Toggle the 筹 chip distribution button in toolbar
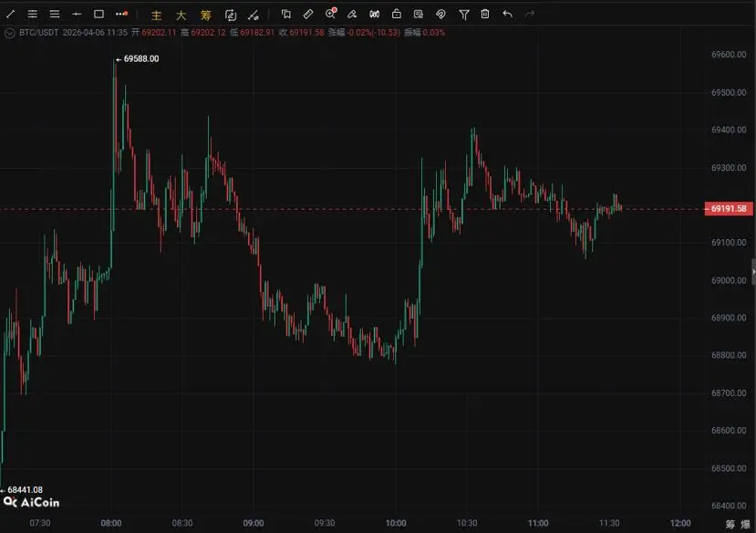This screenshot has width=756, height=533. [x=206, y=16]
